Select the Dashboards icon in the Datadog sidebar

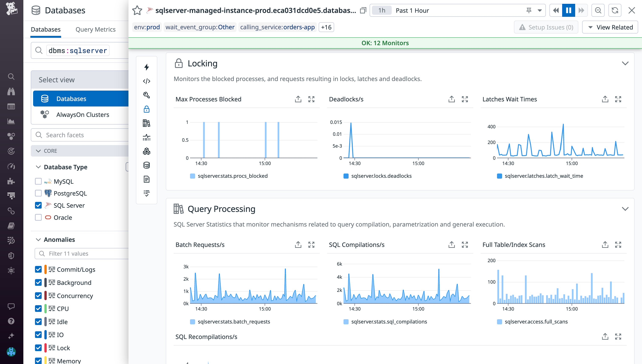click(11, 106)
